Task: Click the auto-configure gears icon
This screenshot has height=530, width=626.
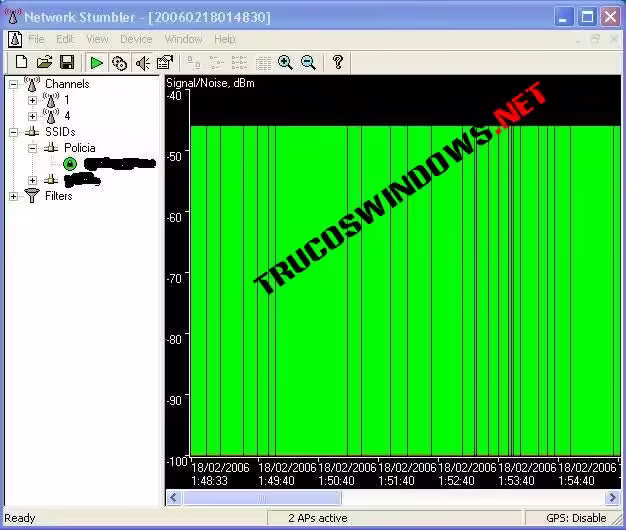Action: (x=119, y=63)
